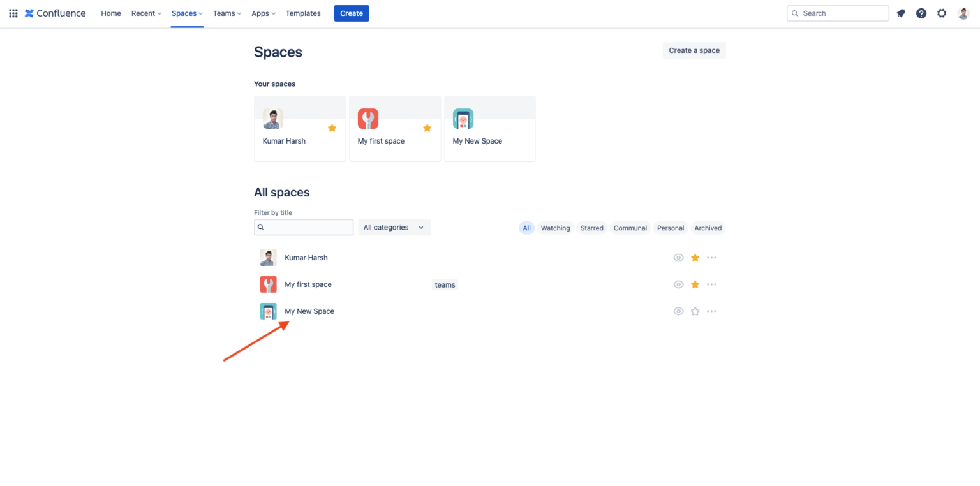This screenshot has width=980, height=486.
Task: Open the Recent dropdown menu
Action: 145,13
